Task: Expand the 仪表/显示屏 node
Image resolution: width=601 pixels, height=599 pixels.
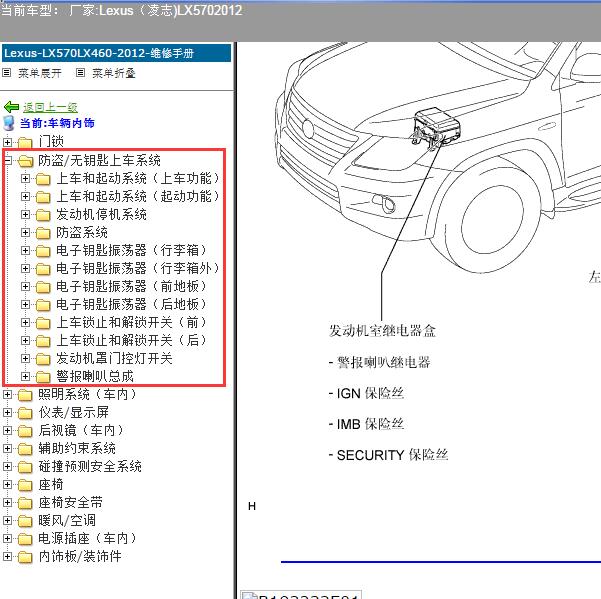Action: [x=7, y=412]
